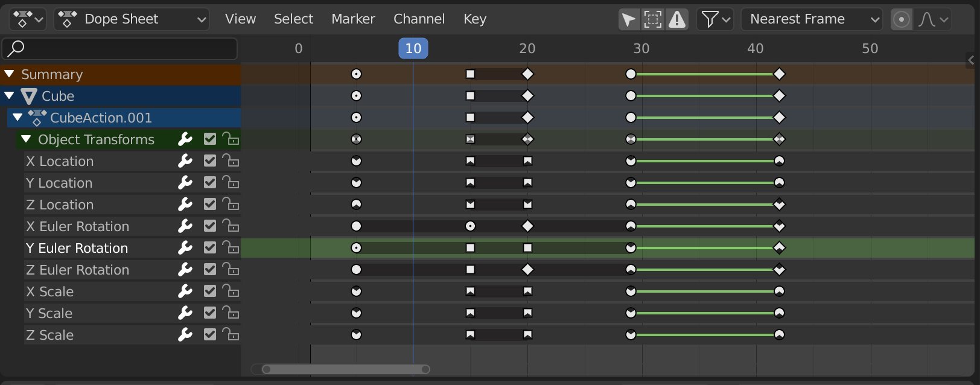Open the Nearest Frame snapping dropdown
Image resolution: width=980 pixels, height=385 pixels.
(x=812, y=19)
